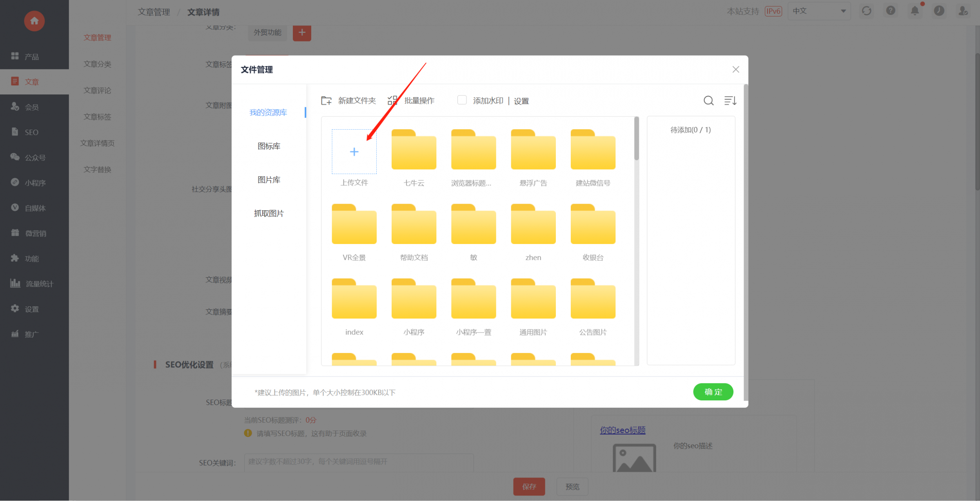Select the 抓取图片 tab
The width and height of the screenshot is (980, 501).
point(269,213)
